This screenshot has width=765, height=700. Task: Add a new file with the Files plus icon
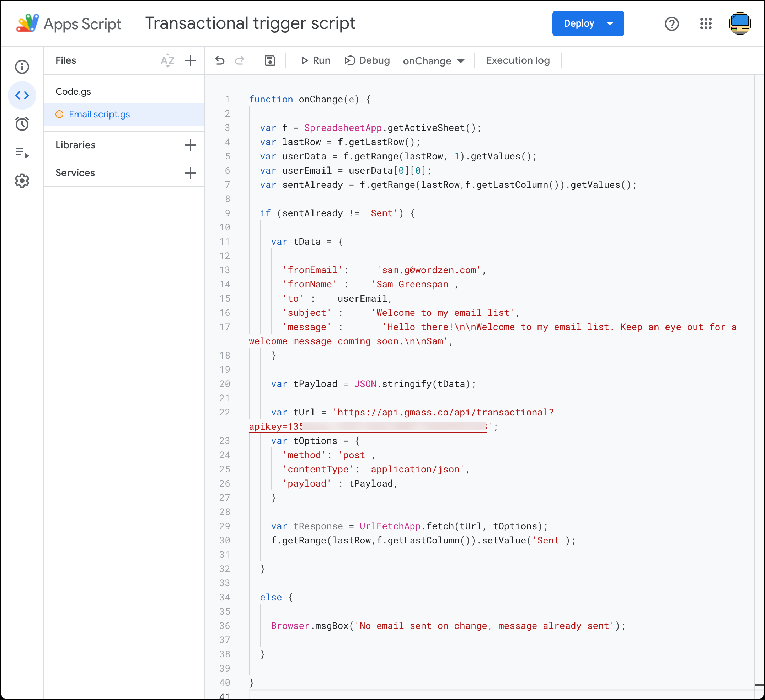point(191,60)
